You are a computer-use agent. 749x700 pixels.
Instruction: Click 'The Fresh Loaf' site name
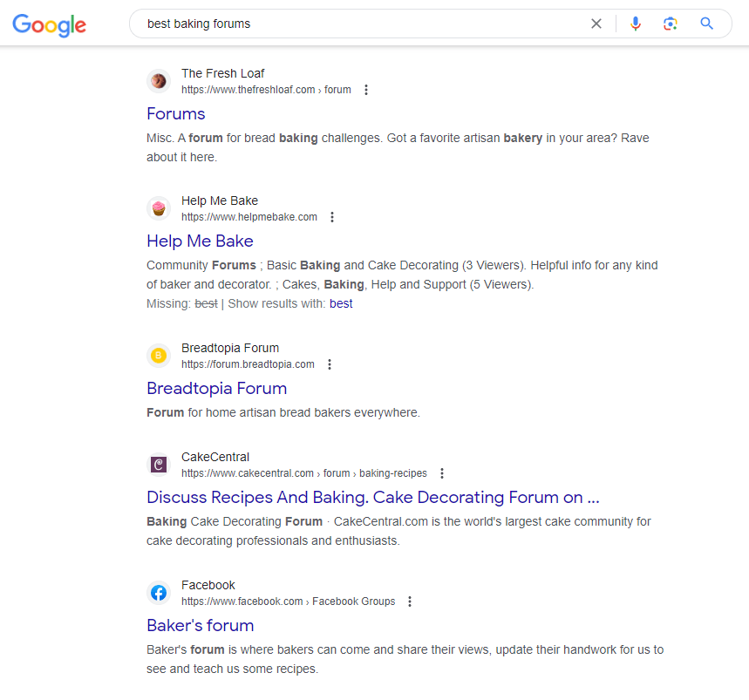[222, 73]
